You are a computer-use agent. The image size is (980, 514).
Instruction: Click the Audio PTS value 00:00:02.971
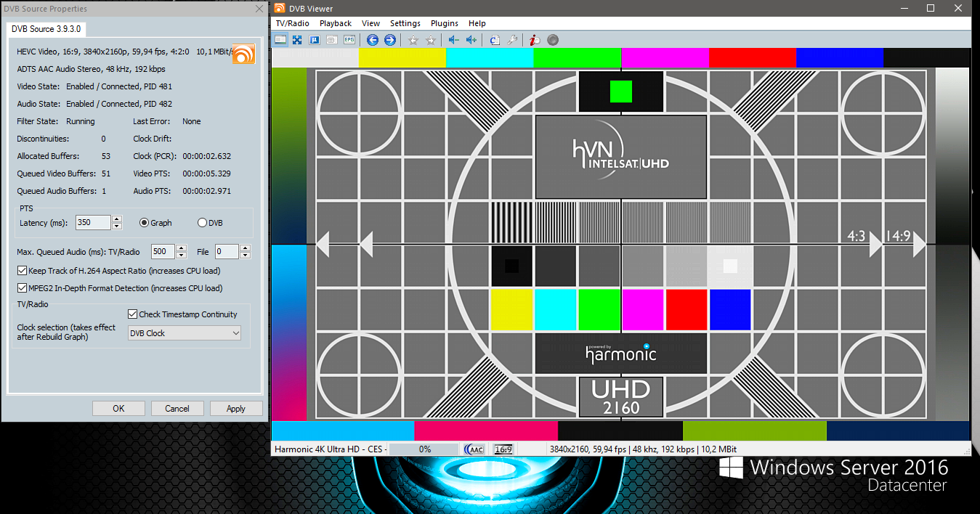206,191
